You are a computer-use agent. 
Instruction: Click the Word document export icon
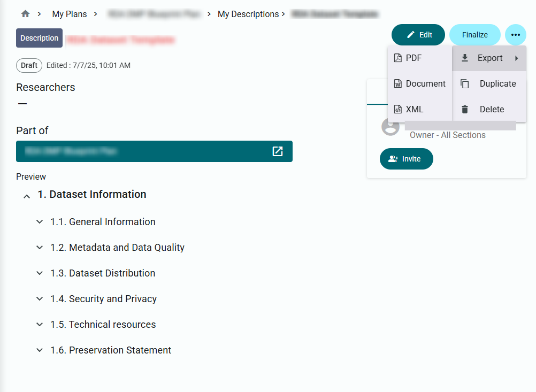point(397,83)
